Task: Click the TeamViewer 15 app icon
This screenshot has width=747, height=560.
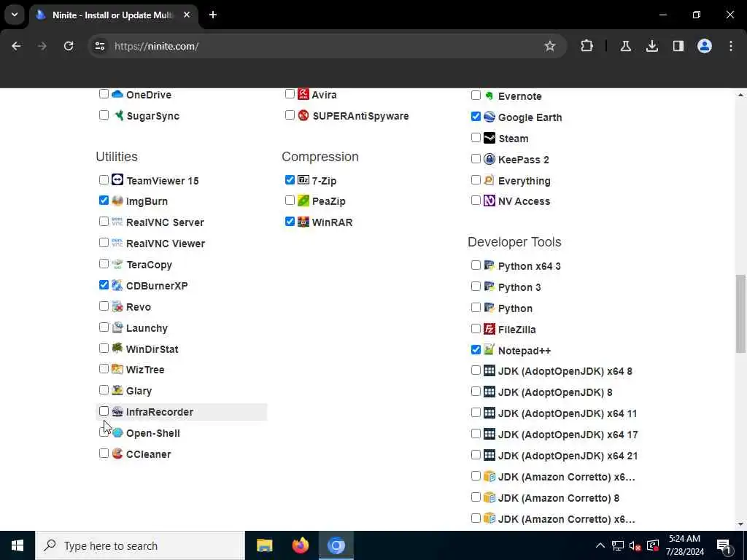Action: click(x=117, y=180)
